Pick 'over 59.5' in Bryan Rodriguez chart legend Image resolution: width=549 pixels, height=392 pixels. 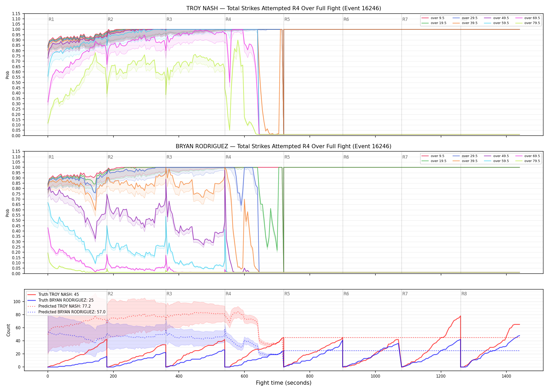coord(496,161)
